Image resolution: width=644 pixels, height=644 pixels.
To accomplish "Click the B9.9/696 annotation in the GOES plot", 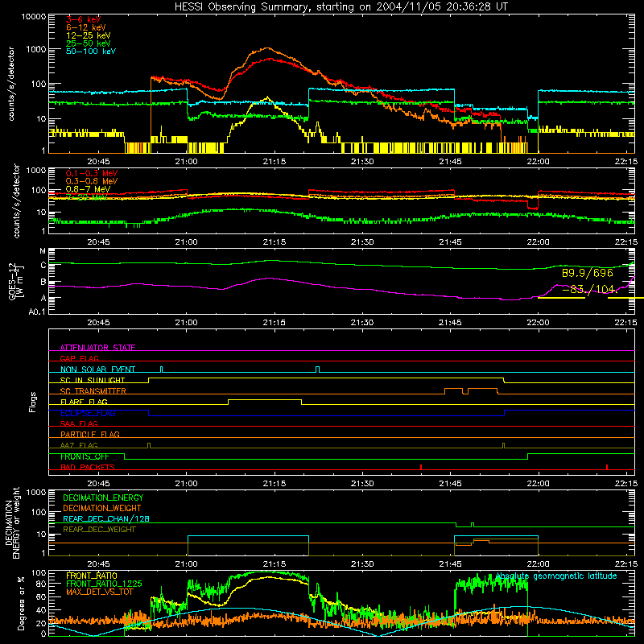I will pyautogui.click(x=588, y=273).
